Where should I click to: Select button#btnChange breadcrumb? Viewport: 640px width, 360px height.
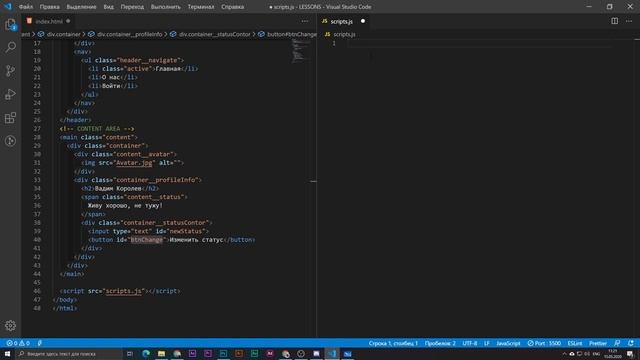pyautogui.click(x=291, y=35)
